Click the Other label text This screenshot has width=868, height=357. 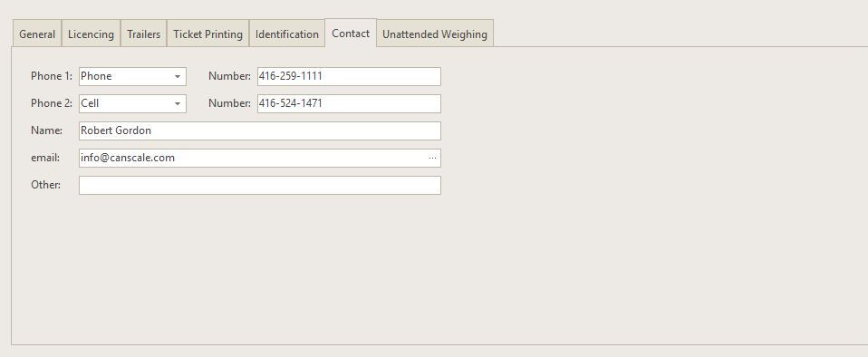pyautogui.click(x=46, y=185)
